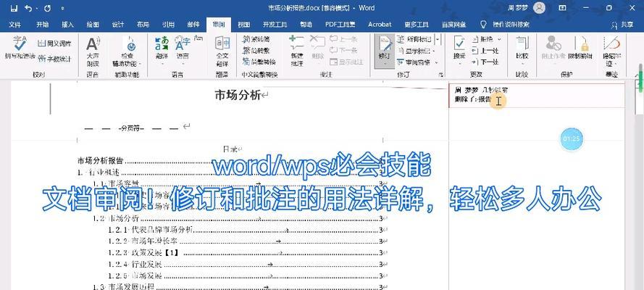Expand the 显示标记 show markup menu
The width and height of the screenshot is (644, 290).
point(416,51)
